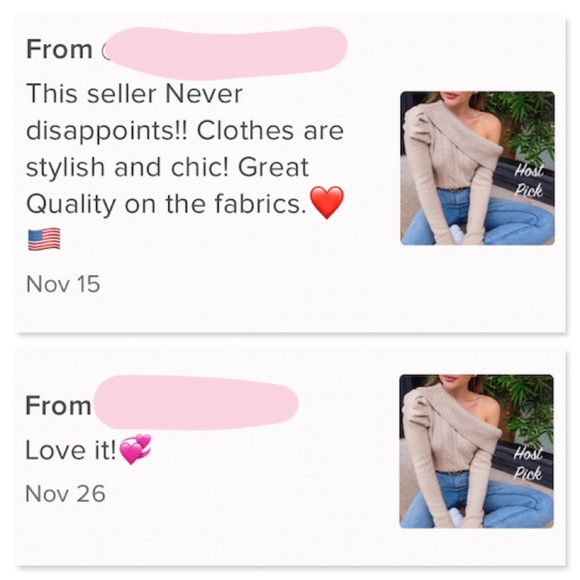Click the Nov 15 date
This screenshot has height=580, width=580.
click(x=63, y=284)
